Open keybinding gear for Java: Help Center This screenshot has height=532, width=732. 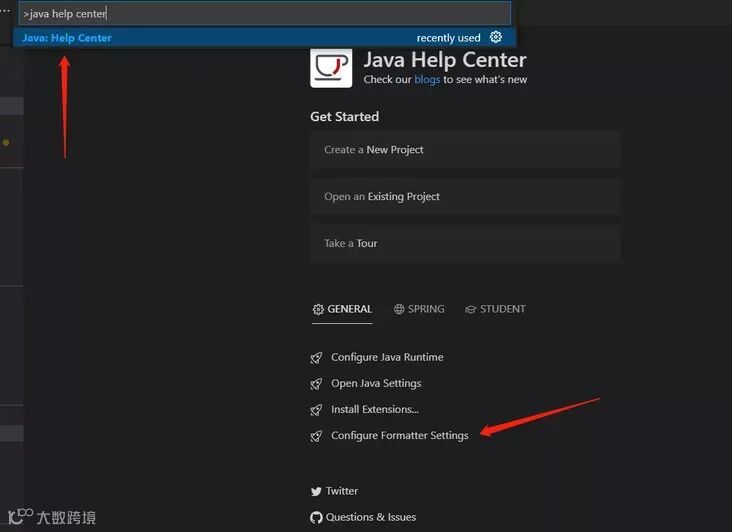[496, 37]
